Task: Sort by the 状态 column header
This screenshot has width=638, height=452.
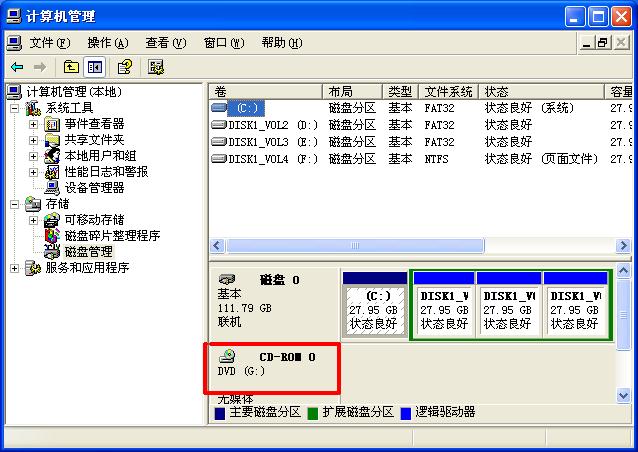Action: click(x=542, y=92)
